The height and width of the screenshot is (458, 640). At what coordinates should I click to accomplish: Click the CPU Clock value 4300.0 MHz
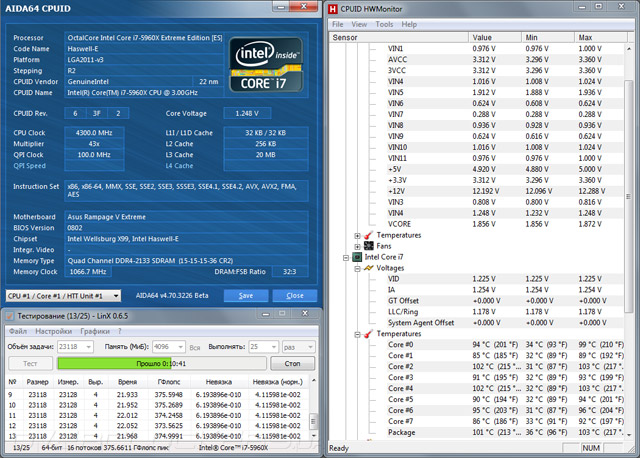pos(94,133)
